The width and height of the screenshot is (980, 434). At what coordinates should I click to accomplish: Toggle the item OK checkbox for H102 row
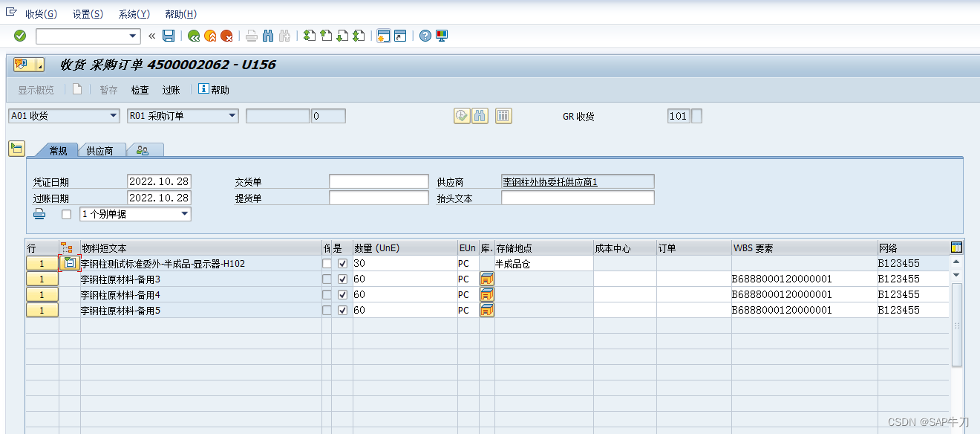[342, 263]
